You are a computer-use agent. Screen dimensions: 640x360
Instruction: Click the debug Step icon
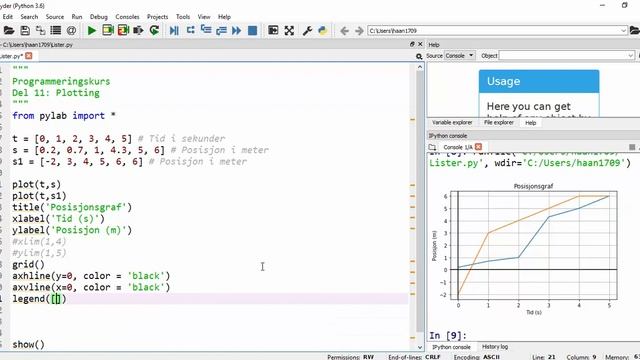[190, 31]
